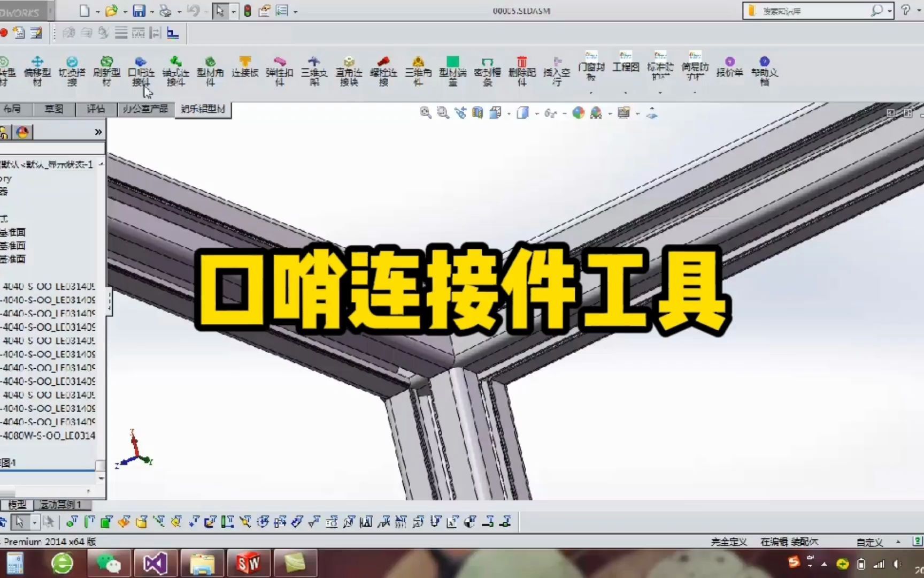Screen dimensions: 924x578
Task: Open the 口哨连接件 whistle connector tool
Action: point(141,72)
